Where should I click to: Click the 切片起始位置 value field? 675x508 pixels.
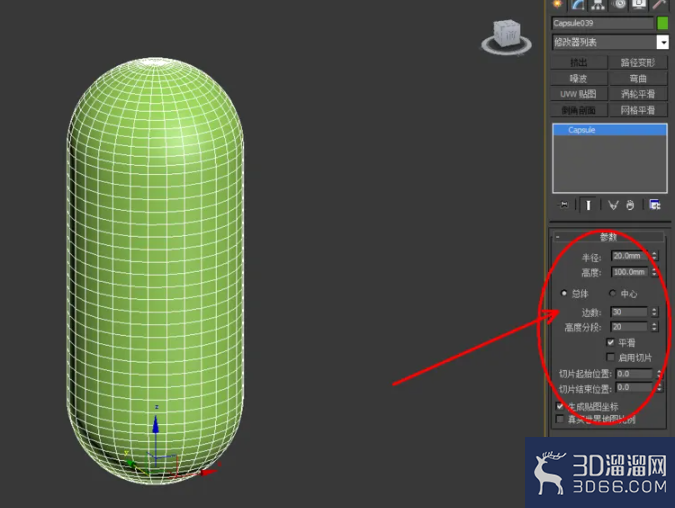pyautogui.click(x=634, y=374)
